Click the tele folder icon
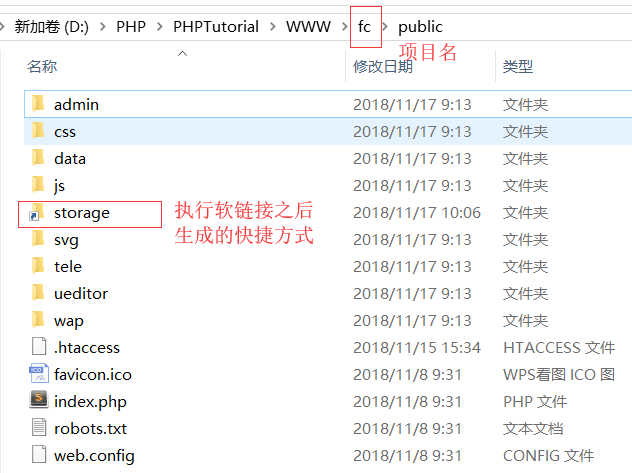Viewport: 632px width, 473px height. click(x=38, y=266)
